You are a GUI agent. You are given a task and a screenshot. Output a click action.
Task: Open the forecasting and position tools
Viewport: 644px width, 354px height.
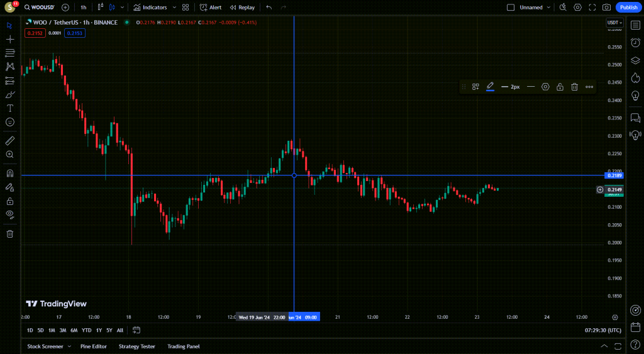(10, 80)
